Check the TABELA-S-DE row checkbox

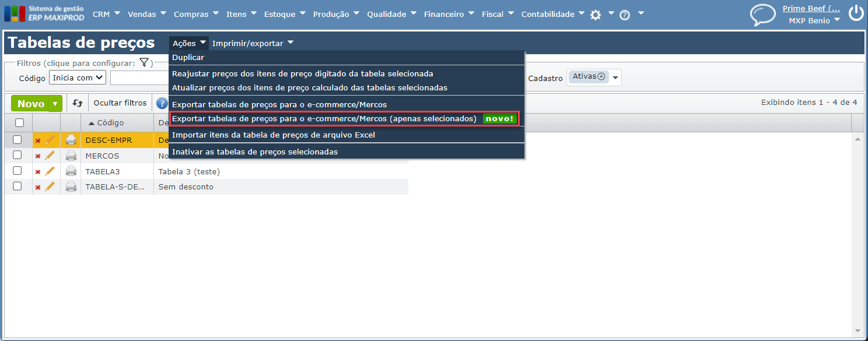pos(17,186)
